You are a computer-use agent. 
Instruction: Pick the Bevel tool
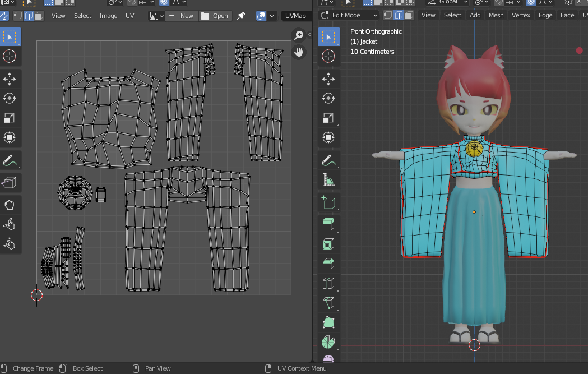tap(328, 264)
